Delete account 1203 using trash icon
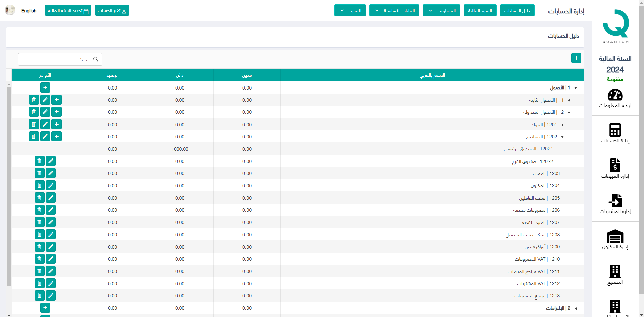Screen dimensions: 644x317 pos(39,173)
